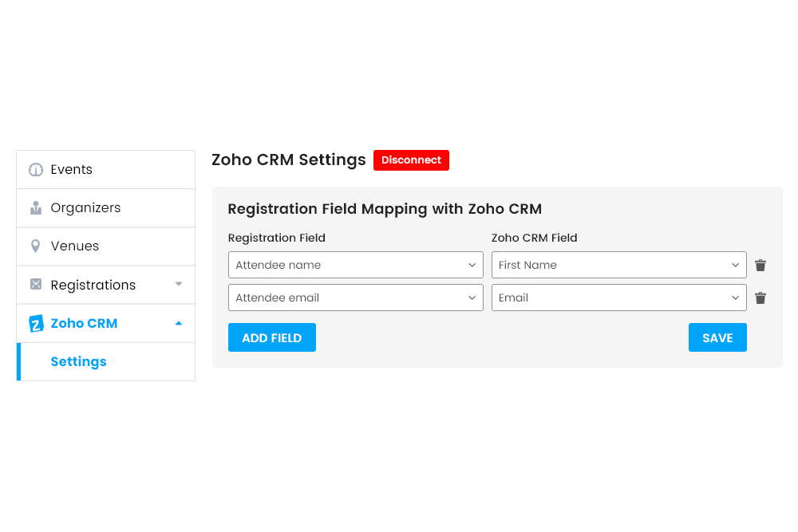Screen dimensions: 798x532
Task: Delete the Attendee name mapping row
Action: [760, 265]
